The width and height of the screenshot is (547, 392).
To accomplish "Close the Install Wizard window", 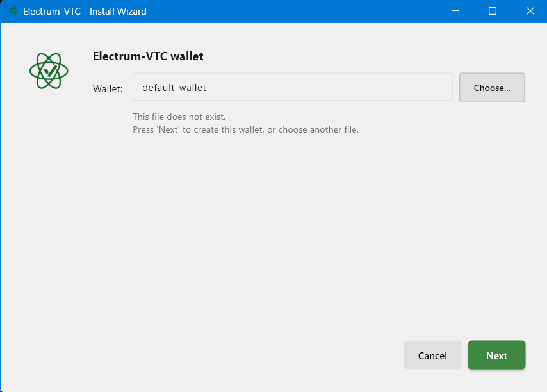I will click(x=530, y=11).
